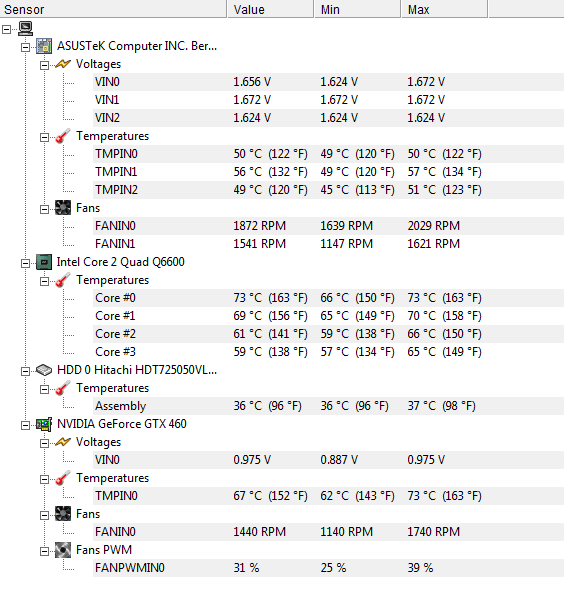Click the 2029 RPM max value
The width and height of the screenshot is (564, 606).
coord(433,226)
